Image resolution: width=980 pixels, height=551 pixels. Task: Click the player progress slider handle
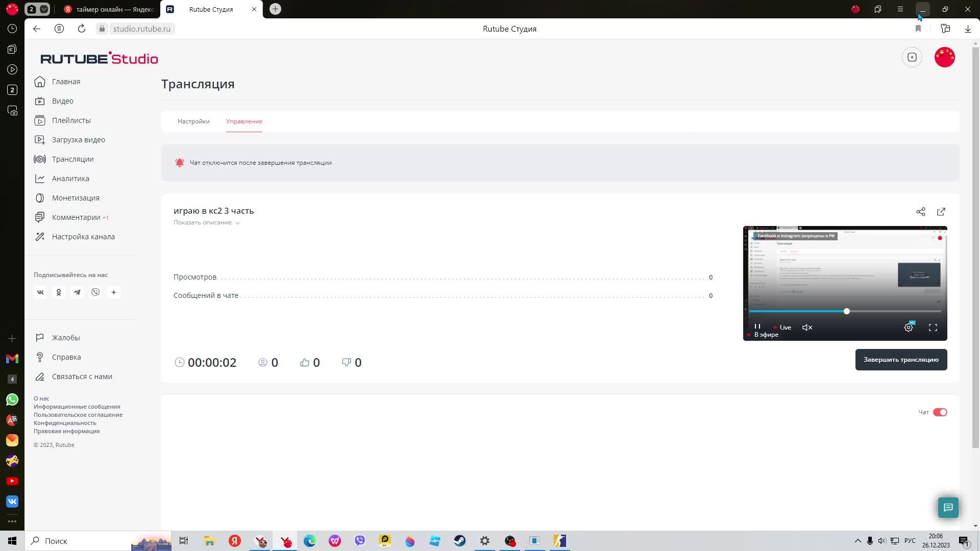click(846, 311)
